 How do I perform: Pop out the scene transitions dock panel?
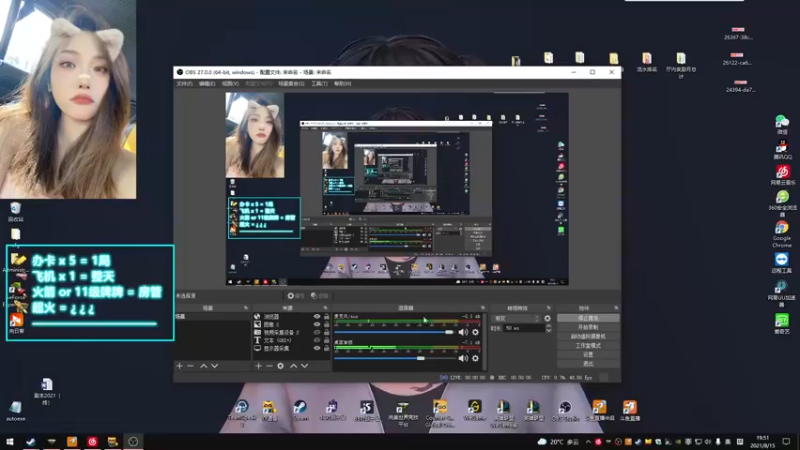pyautogui.click(x=548, y=308)
